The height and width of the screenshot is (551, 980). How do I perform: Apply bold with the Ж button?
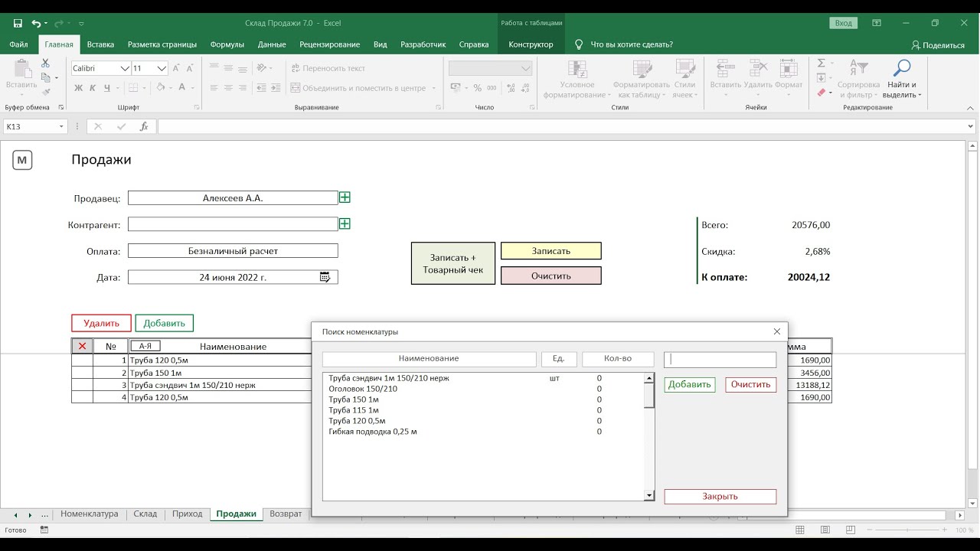coord(78,88)
